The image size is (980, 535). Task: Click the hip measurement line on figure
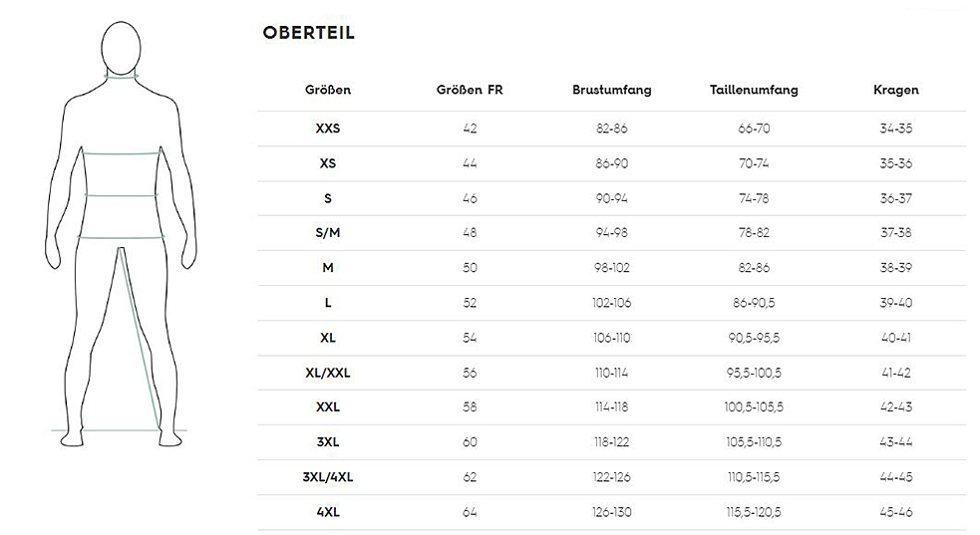[121, 237]
